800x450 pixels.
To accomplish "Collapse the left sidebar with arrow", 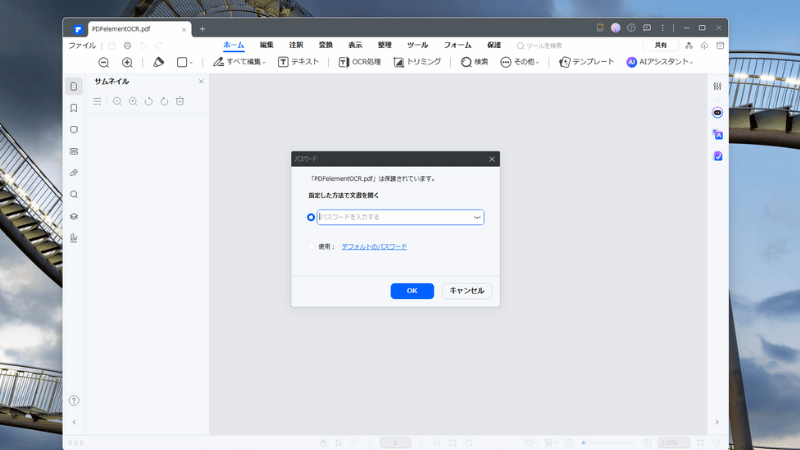I will [x=74, y=422].
